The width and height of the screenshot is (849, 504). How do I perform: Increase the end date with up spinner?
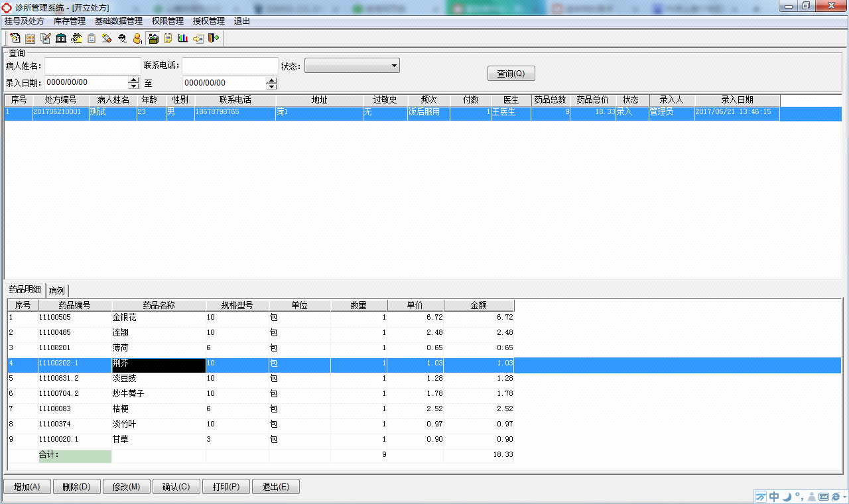tap(271, 80)
